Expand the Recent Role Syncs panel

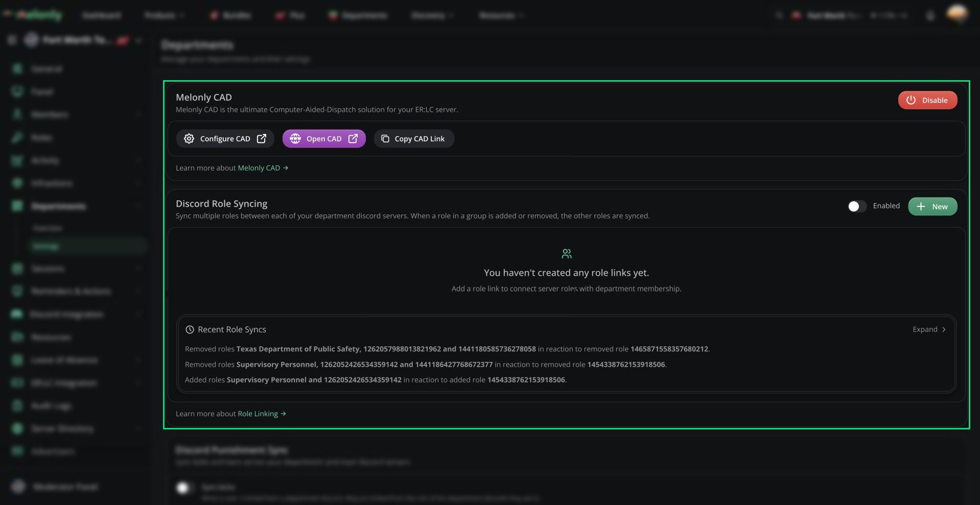(x=929, y=329)
